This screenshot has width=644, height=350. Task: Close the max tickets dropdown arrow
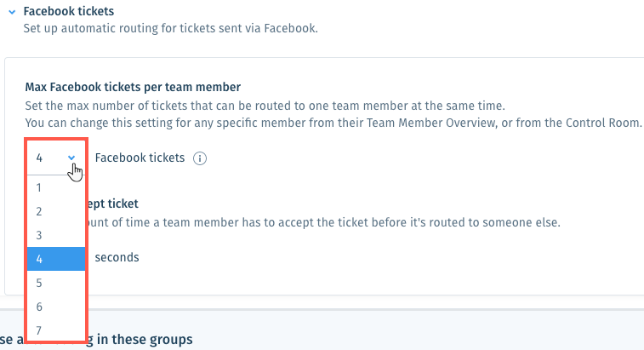(x=71, y=158)
